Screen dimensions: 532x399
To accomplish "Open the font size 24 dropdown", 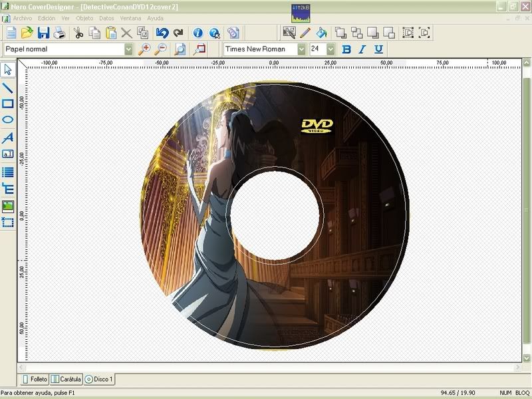I will tap(331, 49).
